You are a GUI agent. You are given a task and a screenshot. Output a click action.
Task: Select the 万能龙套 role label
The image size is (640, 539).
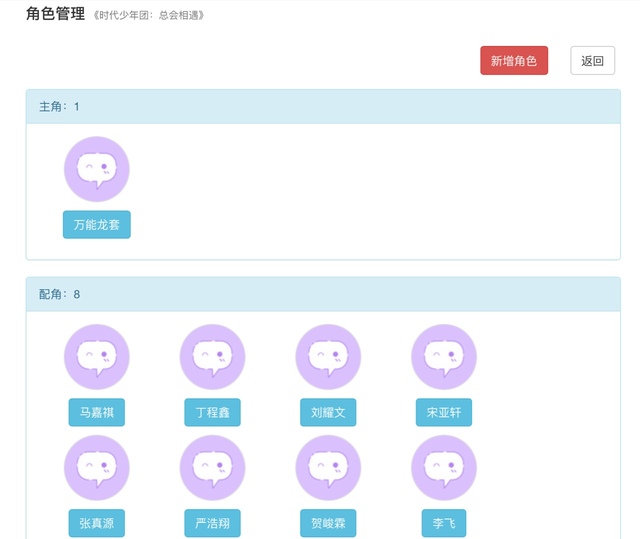(x=97, y=224)
